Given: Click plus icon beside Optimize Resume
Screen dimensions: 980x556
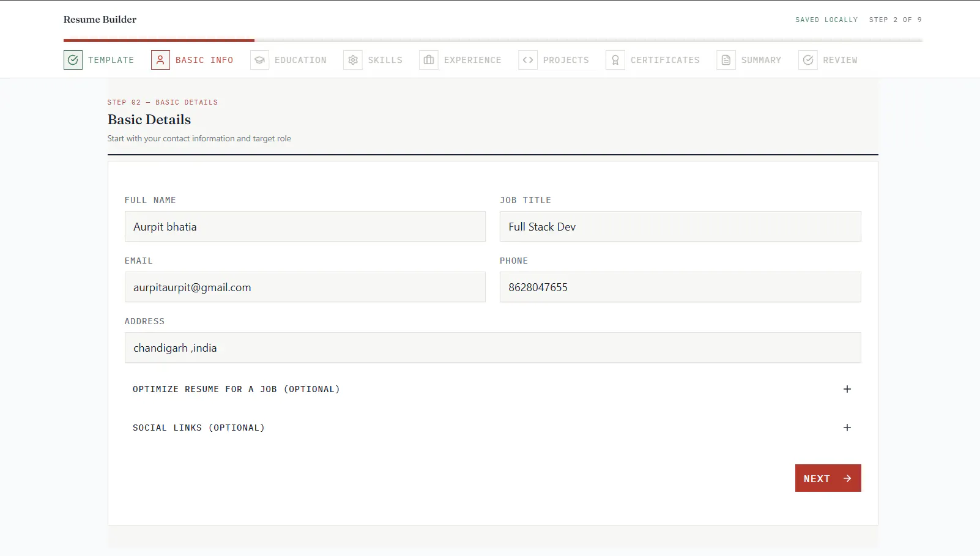Looking at the screenshot, I should pyautogui.click(x=847, y=389).
